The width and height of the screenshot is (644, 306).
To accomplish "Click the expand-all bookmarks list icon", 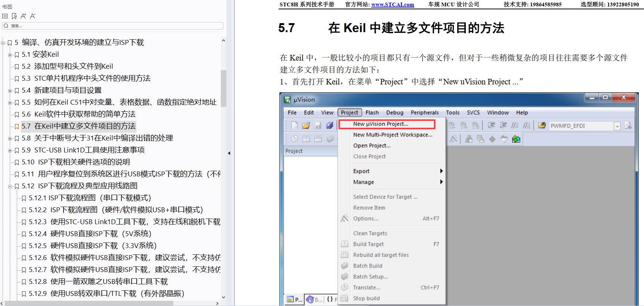I will 5,16.
